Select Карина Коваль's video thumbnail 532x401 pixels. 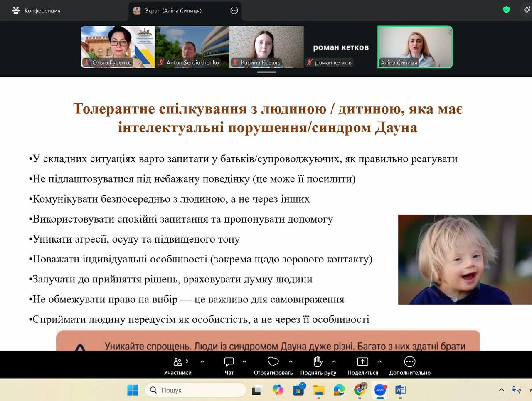coord(266,47)
